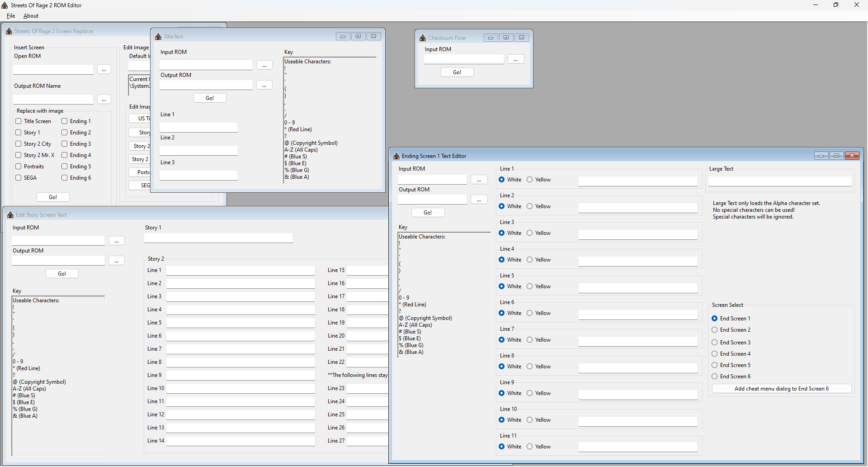The width and height of the screenshot is (868, 467).
Task: Select End Screen 2 radio button
Action: point(715,330)
